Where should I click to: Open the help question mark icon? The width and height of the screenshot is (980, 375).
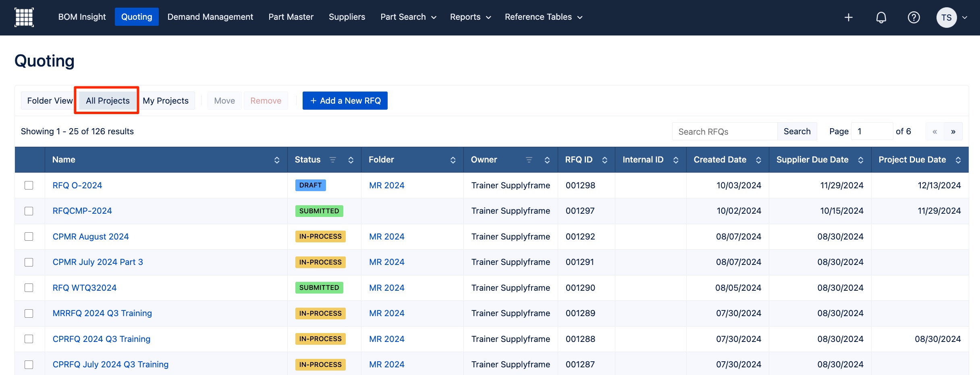pyautogui.click(x=914, y=17)
